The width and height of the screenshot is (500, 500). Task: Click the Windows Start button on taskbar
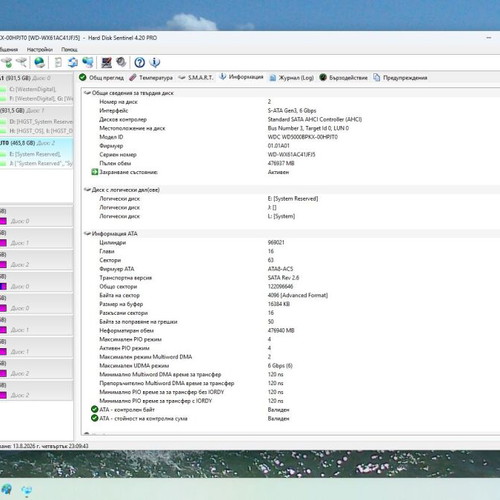point(7,490)
